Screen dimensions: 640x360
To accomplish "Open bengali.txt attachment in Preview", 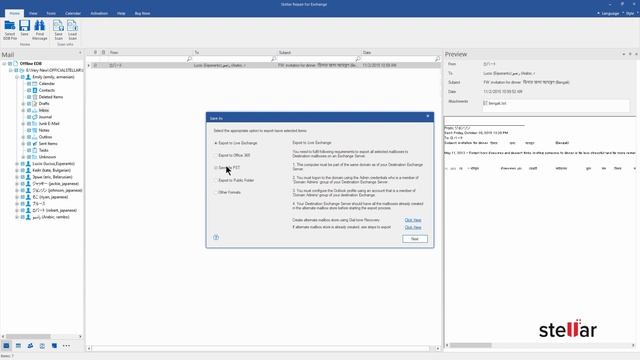I will click(495, 103).
